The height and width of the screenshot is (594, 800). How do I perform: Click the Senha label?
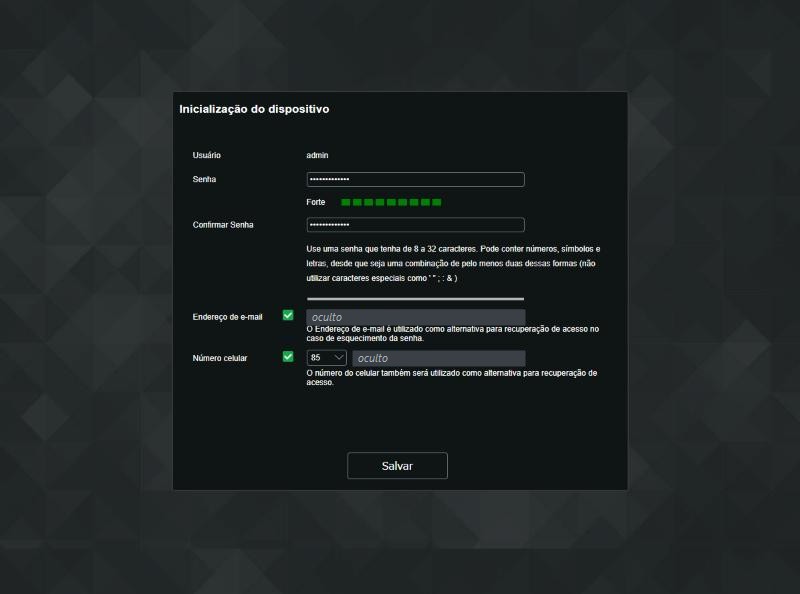pos(204,179)
